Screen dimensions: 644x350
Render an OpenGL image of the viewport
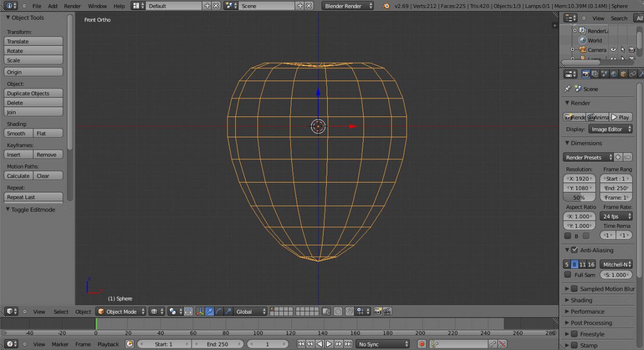click(x=378, y=312)
